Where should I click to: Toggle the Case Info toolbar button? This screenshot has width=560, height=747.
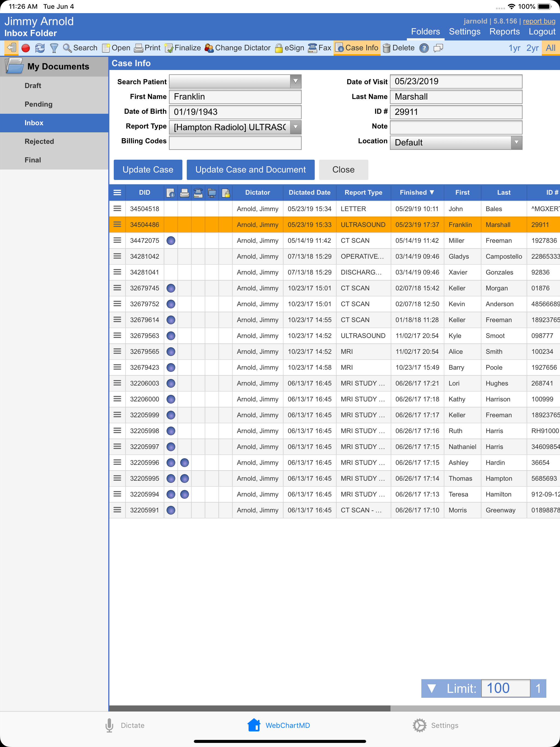(357, 48)
